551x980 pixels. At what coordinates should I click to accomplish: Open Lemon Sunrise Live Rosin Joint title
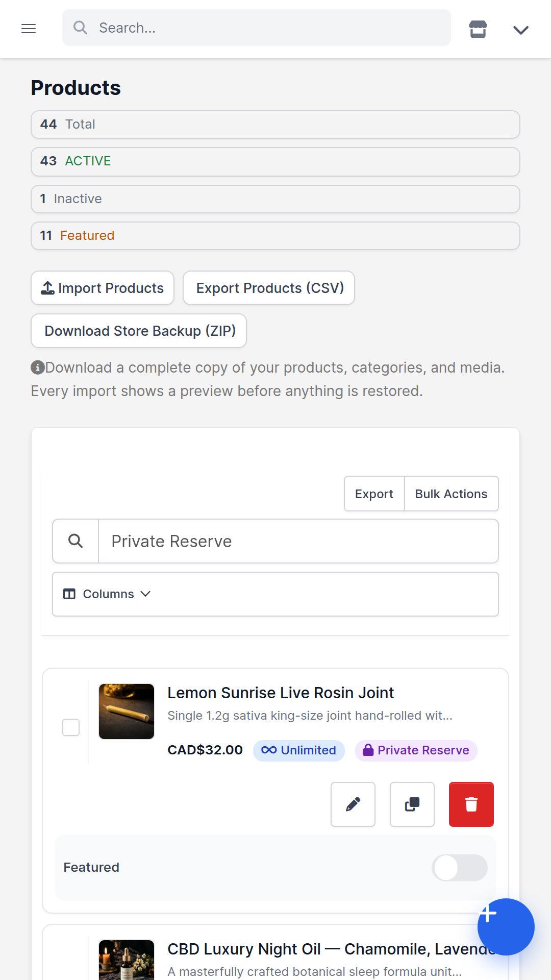click(281, 693)
